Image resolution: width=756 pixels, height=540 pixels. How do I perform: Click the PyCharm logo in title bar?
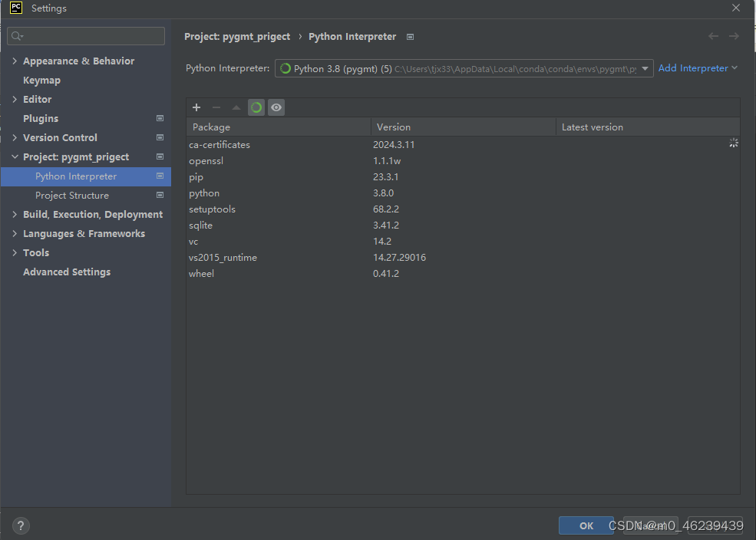click(x=16, y=8)
